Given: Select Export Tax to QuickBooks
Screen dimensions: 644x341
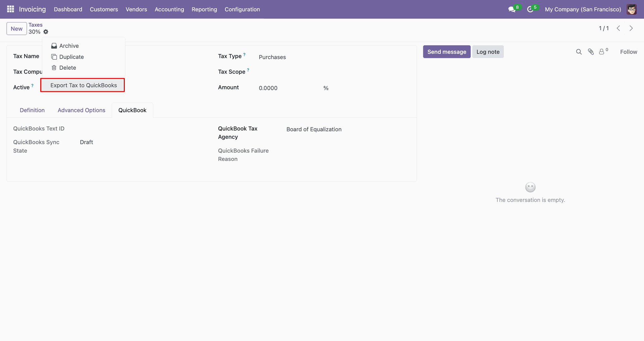Looking at the screenshot, I should (x=84, y=86).
